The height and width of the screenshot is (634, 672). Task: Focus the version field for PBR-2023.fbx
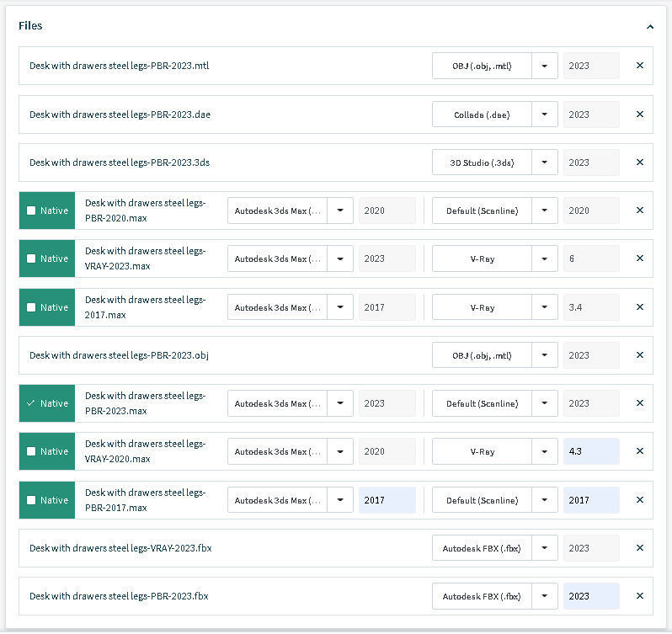pos(591,596)
